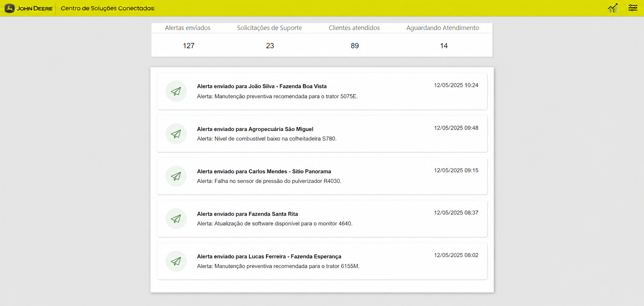Click paper plane icon for Agropecuária São Miguel

176,134
